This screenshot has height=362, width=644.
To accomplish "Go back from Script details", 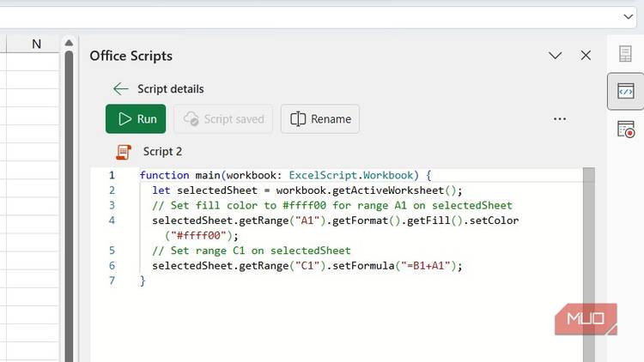I will coord(120,88).
